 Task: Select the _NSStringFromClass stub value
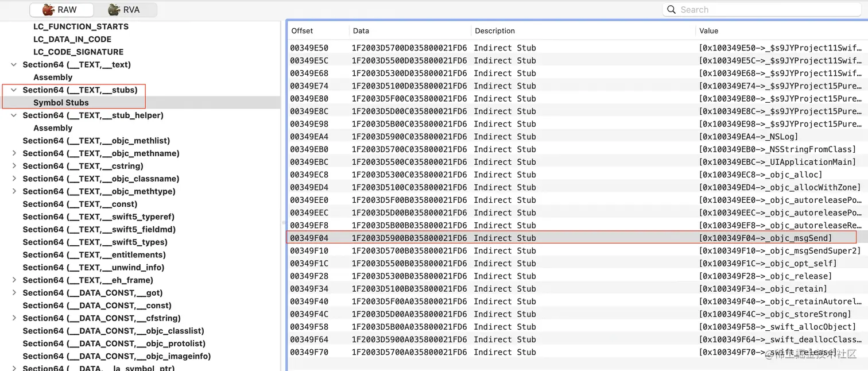point(777,149)
